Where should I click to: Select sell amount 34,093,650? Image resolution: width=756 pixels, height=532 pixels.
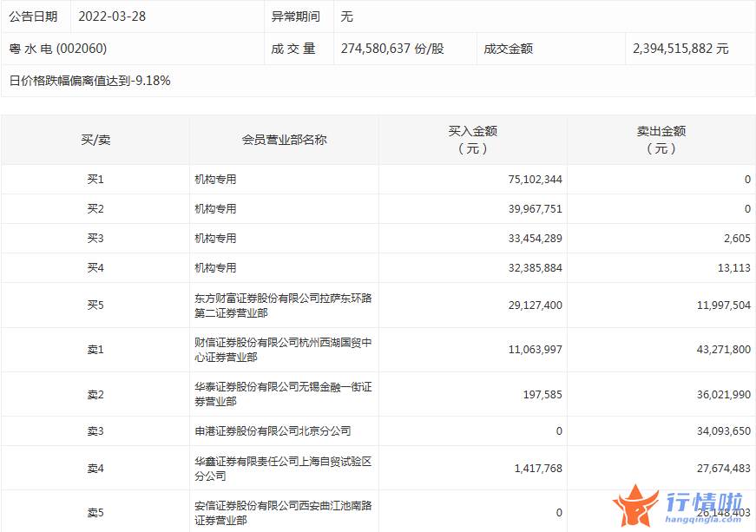[724, 430]
